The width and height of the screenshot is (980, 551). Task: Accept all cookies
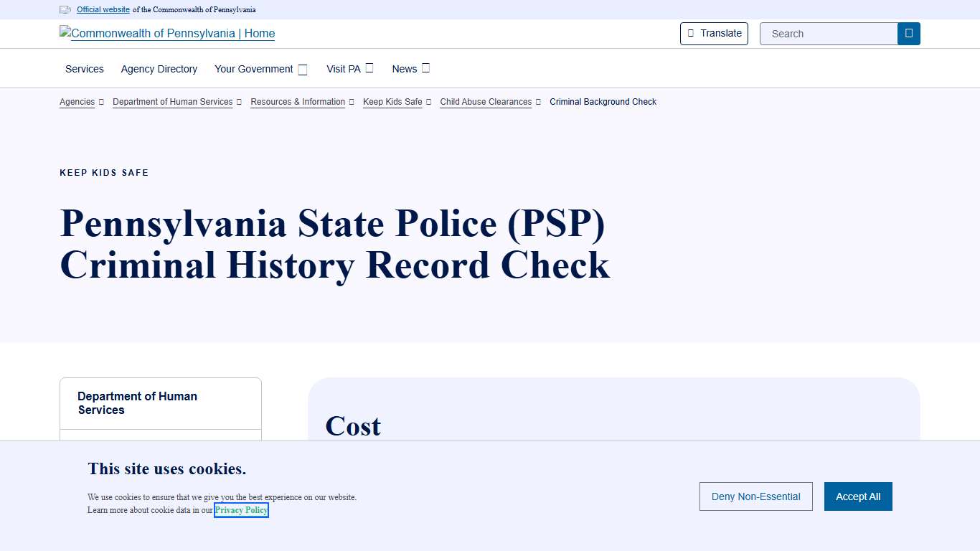(x=858, y=496)
